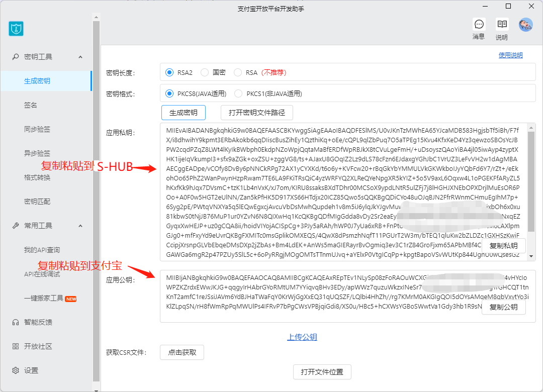Click the 使用说明 link

click(x=510, y=55)
